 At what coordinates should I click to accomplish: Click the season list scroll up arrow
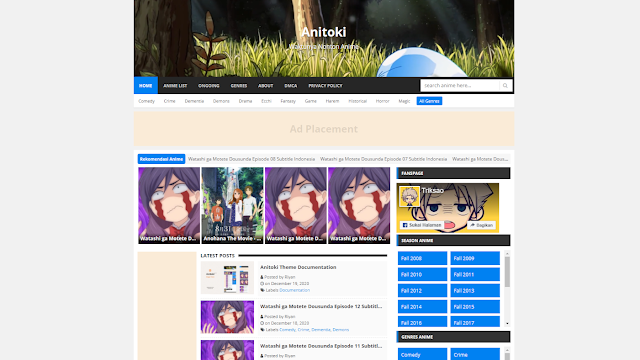507,254
